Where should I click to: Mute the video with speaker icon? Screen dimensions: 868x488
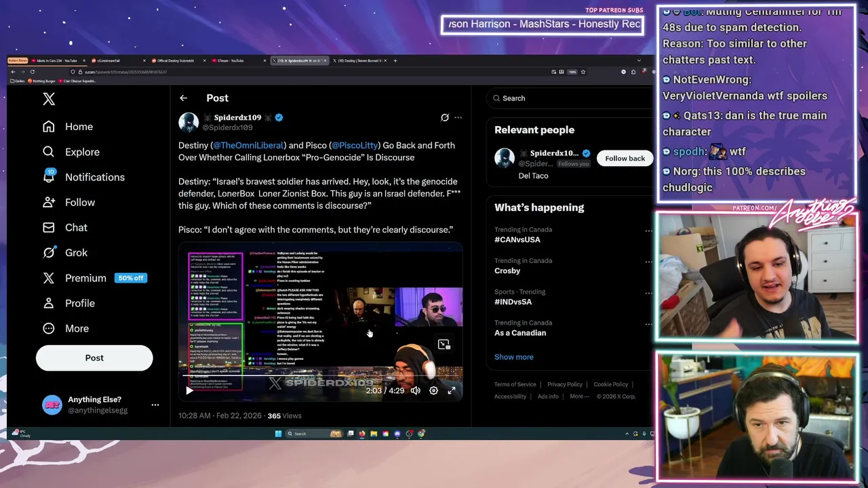[x=416, y=390]
